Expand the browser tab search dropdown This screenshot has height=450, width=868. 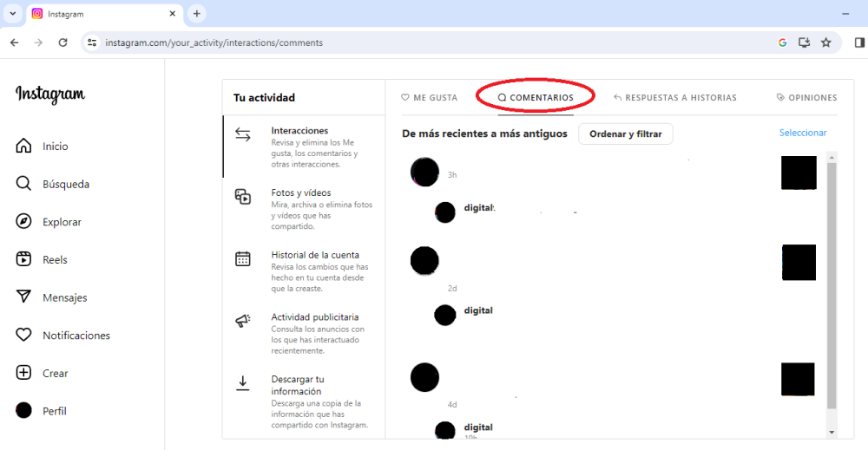12,14
